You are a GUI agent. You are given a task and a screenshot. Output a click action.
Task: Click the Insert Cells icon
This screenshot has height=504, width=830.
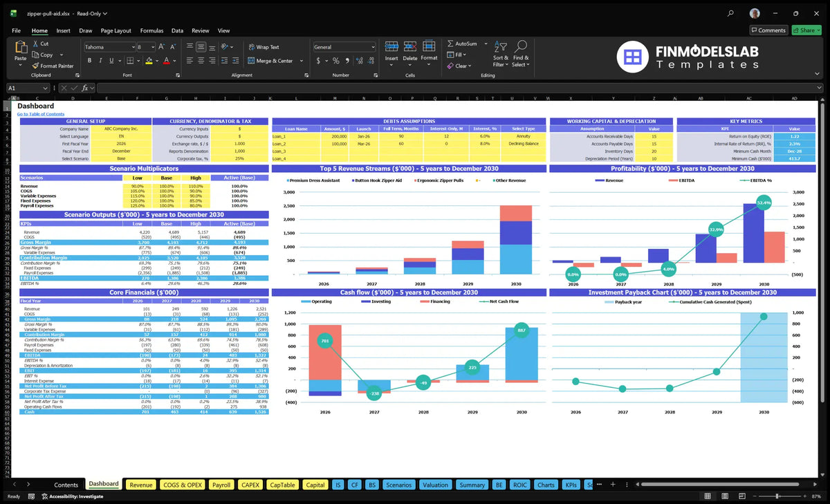click(391, 46)
